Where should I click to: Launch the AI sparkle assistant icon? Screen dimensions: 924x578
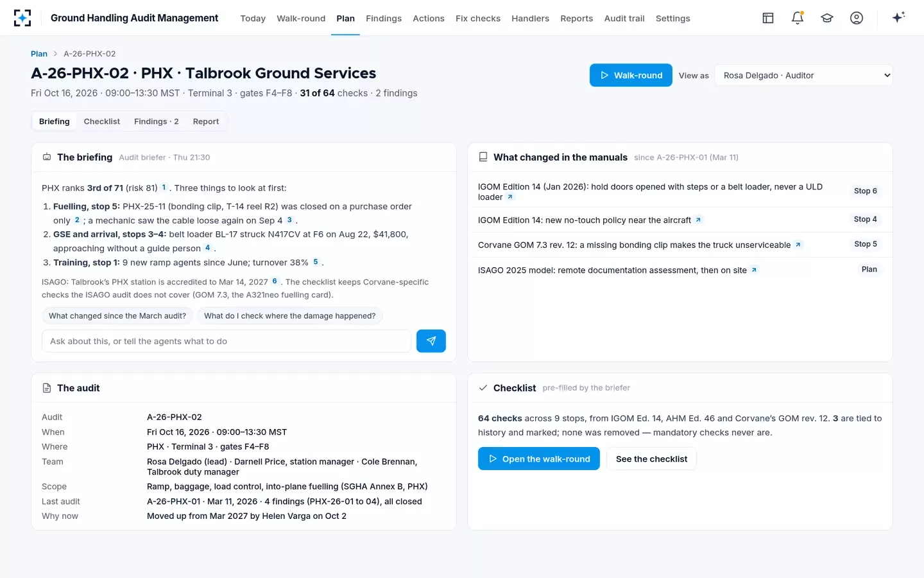(x=898, y=17)
